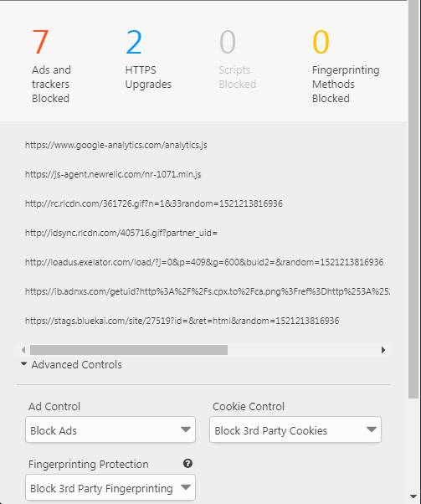Select the Scripts Blocked counter

coord(238,59)
